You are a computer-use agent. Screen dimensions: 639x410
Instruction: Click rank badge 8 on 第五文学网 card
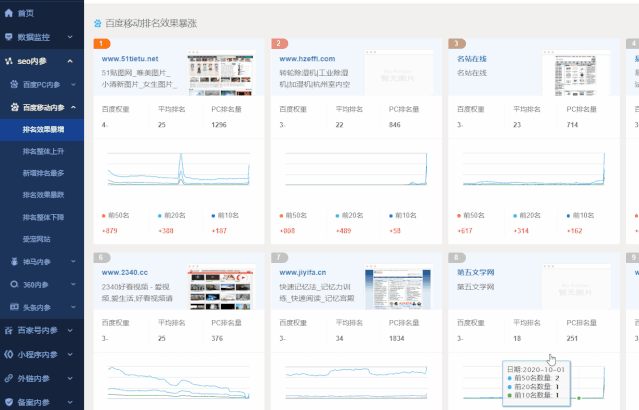[x=457, y=258]
